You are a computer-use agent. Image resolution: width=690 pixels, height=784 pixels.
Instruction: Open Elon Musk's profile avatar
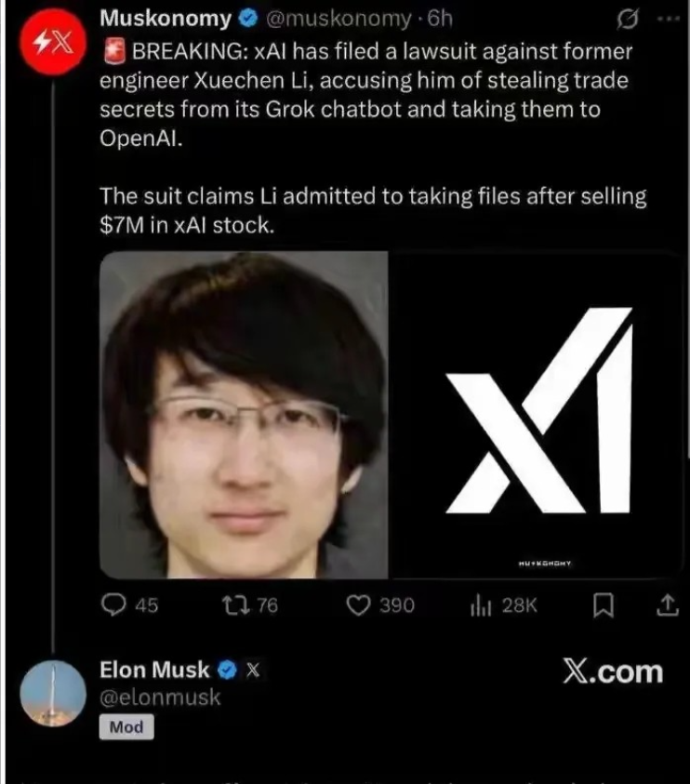[52, 693]
